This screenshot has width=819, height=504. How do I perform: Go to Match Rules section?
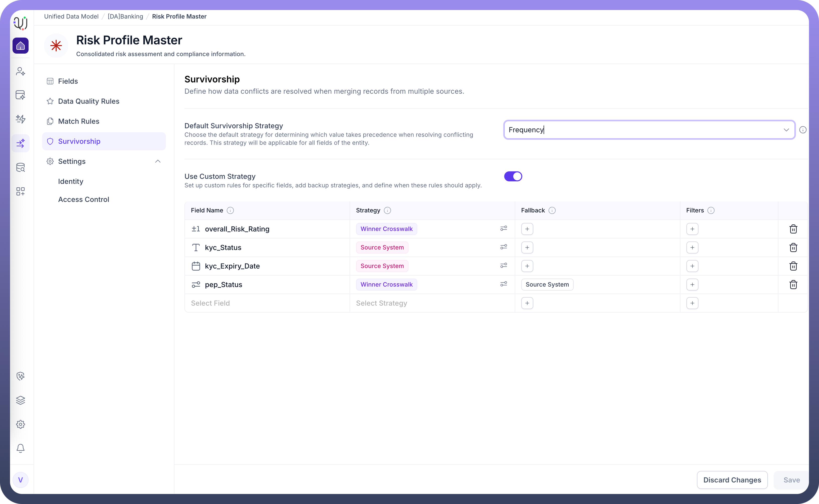[x=79, y=121]
